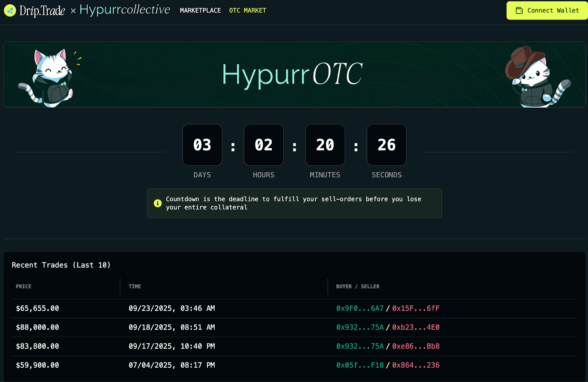Select the OTC MARKET menu item
The width and height of the screenshot is (588, 382).
pyautogui.click(x=248, y=11)
